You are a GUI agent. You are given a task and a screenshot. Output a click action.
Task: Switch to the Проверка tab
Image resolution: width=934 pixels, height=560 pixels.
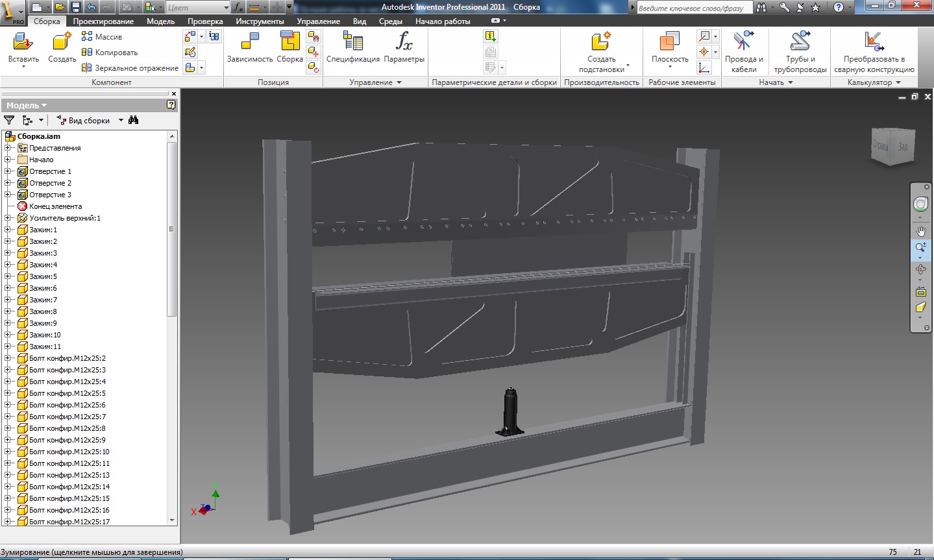(x=205, y=21)
